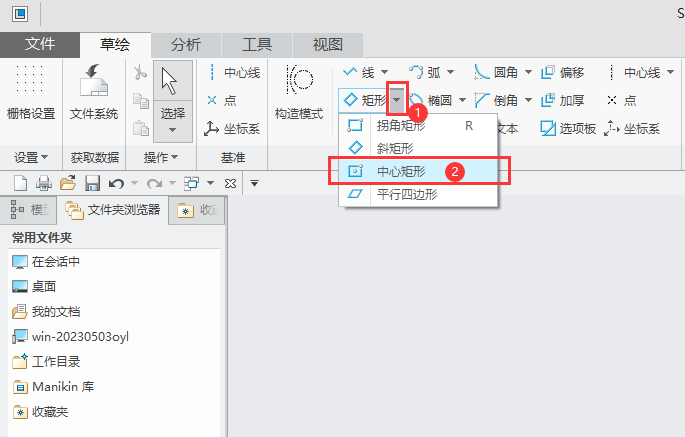Select 坐标系 in the 基准 group
The height and width of the screenshot is (437, 685).
232,128
